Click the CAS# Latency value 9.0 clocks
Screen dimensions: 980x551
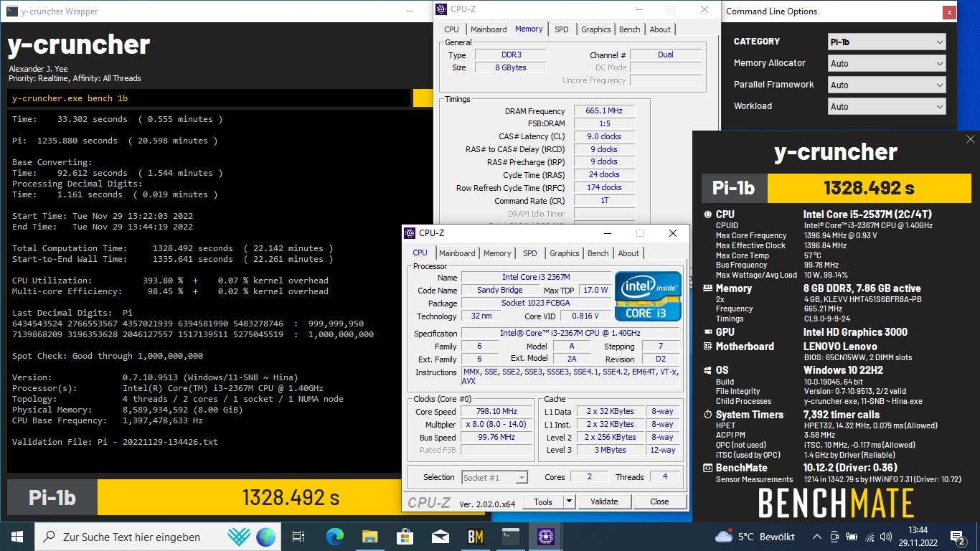coord(604,136)
